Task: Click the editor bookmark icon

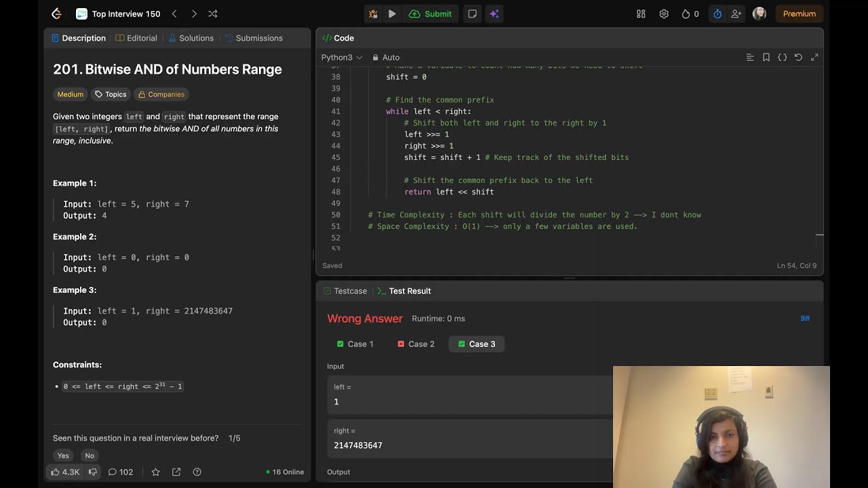Action: tap(766, 58)
